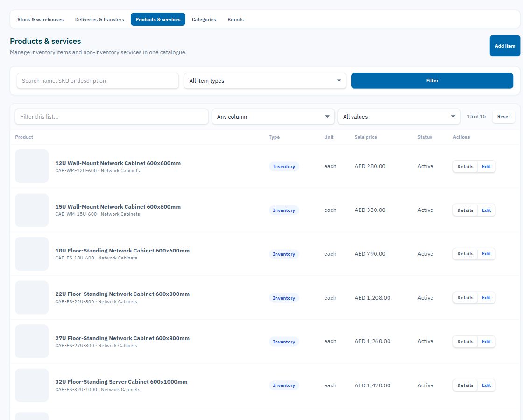Click the Add item button
This screenshot has width=523, height=420.
click(505, 46)
